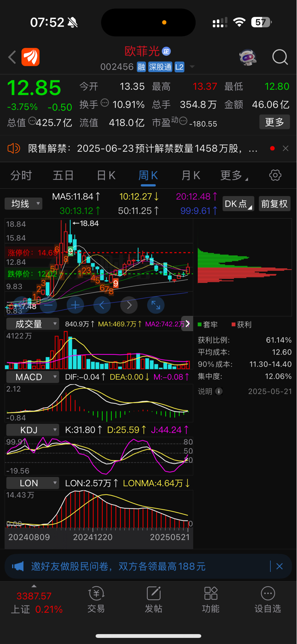Screen dimensions: 297x644
Task: Tap the 深股通 badge
Action: point(160,67)
